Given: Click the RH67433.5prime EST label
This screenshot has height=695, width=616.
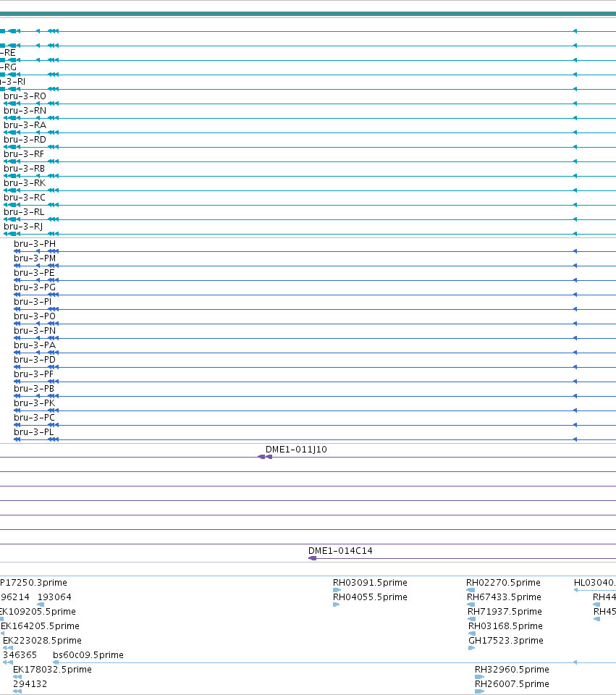Looking at the screenshot, I should click(x=504, y=597).
